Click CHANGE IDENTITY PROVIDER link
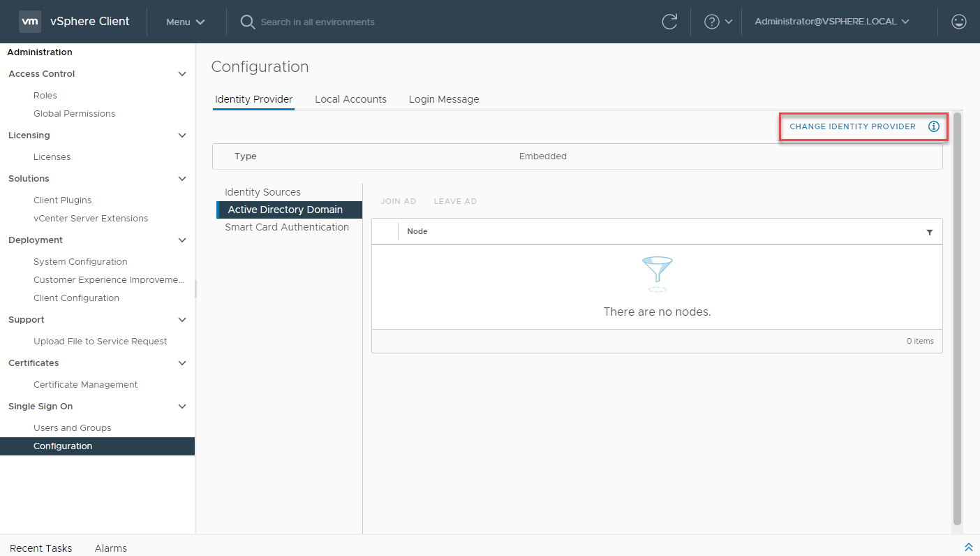This screenshot has height=556, width=980. pyautogui.click(x=852, y=126)
